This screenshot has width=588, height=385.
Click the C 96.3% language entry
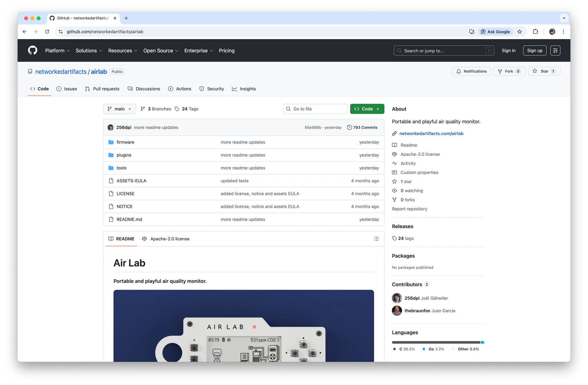click(x=404, y=349)
